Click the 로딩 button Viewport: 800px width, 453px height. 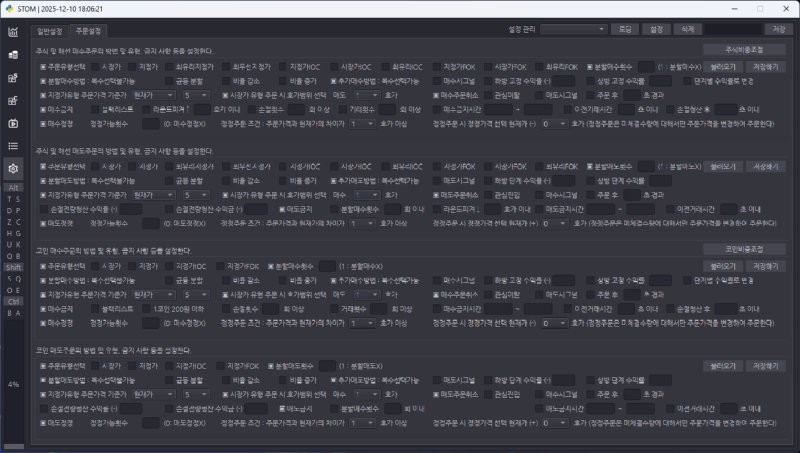pyautogui.click(x=625, y=29)
